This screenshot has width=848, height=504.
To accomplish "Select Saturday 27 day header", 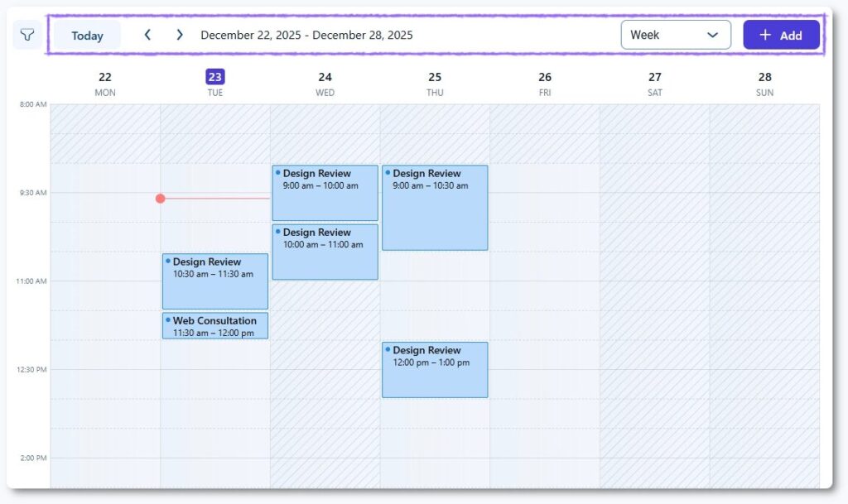I will [x=655, y=83].
